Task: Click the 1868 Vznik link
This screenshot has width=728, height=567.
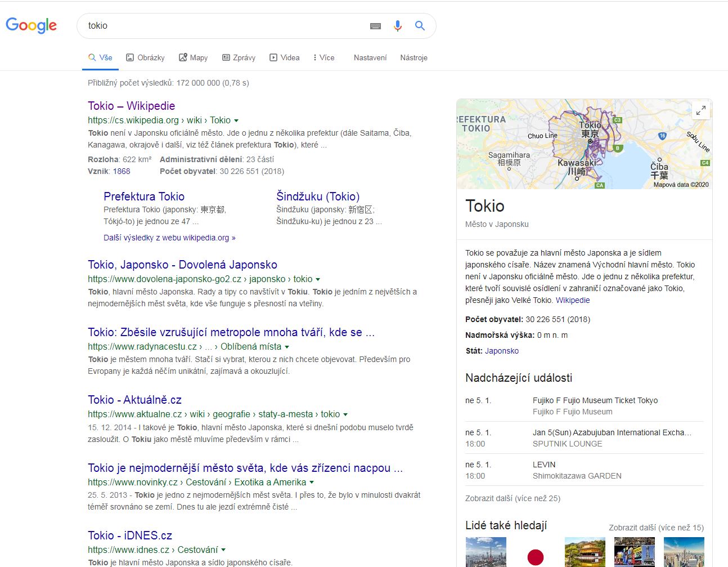Action: tap(122, 171)
